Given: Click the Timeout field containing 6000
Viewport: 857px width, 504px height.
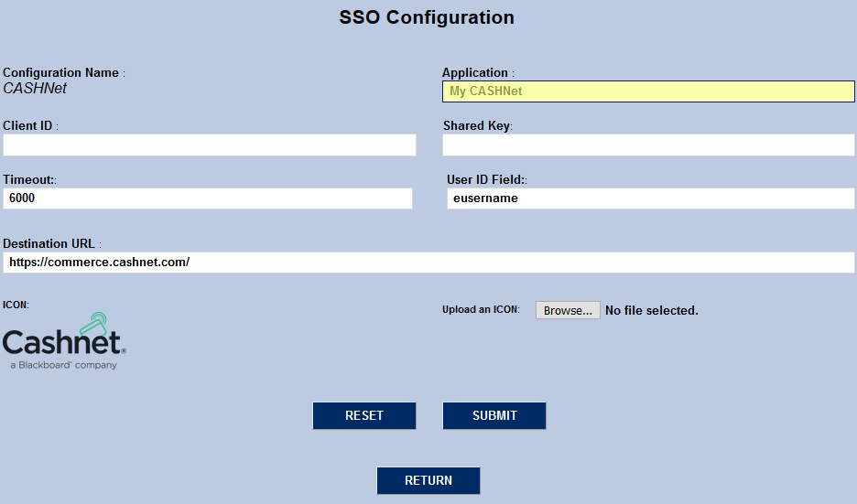Looking at the screenshot, I should click(208, 198).
